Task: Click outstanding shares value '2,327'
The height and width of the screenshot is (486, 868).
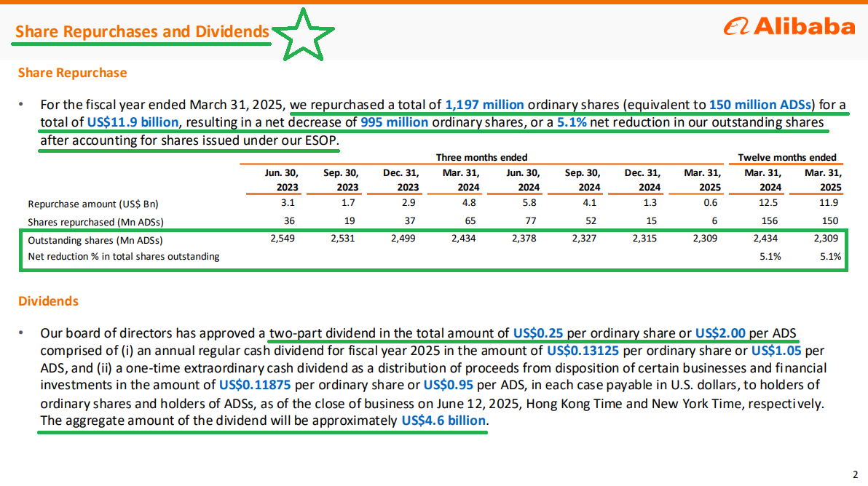Action: tap(584, 239)
